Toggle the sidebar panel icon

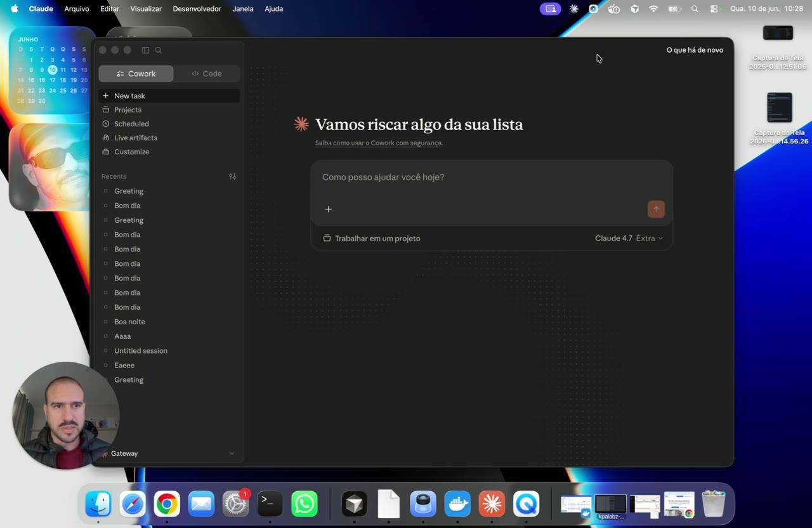pyautogui.click(x=145, y=50)
